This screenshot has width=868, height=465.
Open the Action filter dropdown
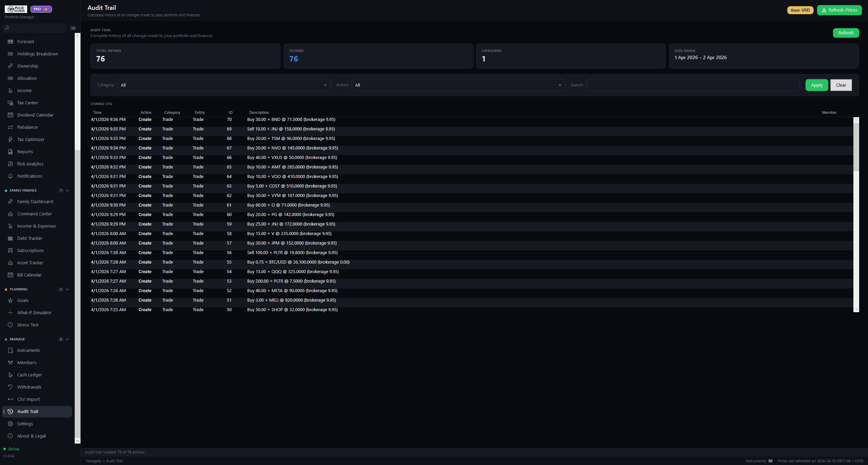point(458,85)
